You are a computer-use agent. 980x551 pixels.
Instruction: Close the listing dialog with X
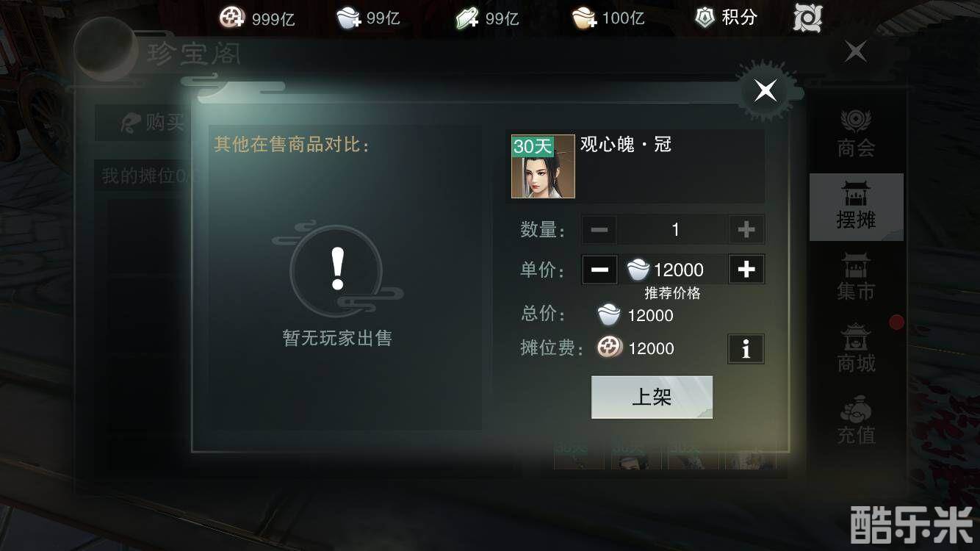(765, 90)
